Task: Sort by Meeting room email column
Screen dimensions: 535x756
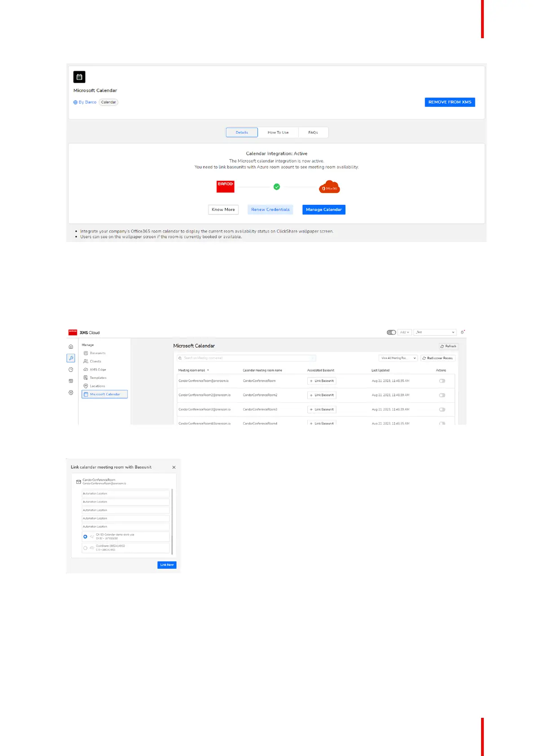Action: (194, 370)
